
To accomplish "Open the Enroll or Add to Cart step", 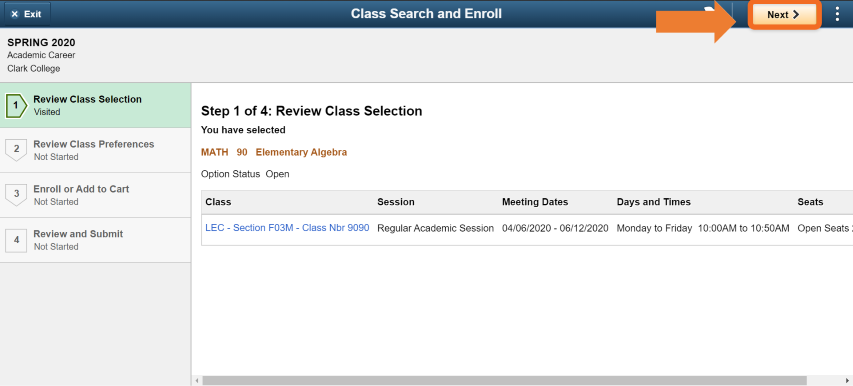I will coord(95,195).
